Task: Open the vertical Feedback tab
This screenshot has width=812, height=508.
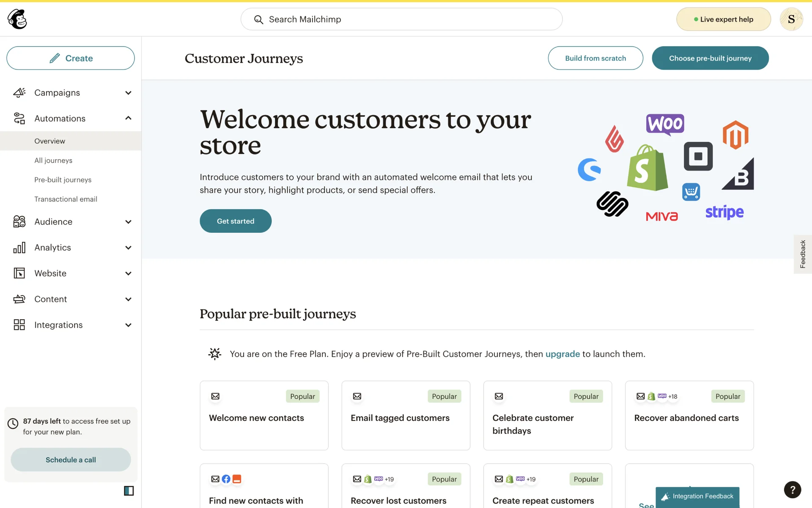Action: 802,254
